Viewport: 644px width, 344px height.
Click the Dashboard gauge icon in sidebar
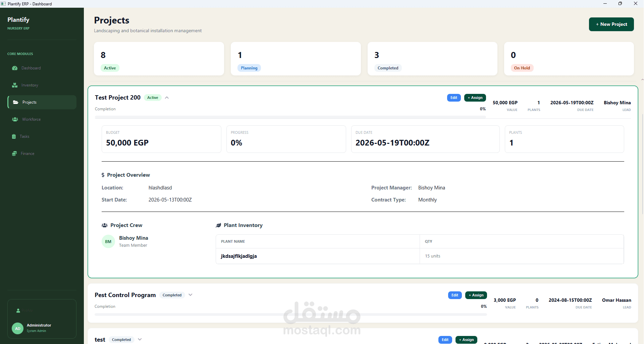[15, 68]
